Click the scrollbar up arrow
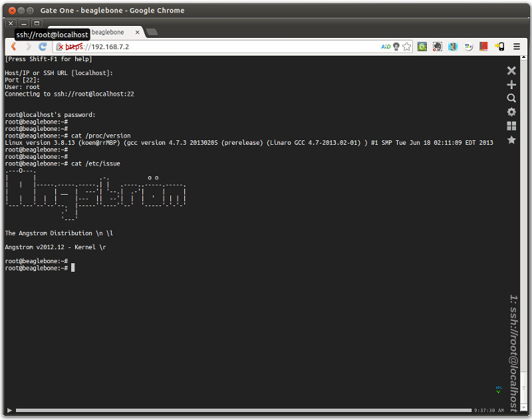532x420 pixels. click(523, 58)
